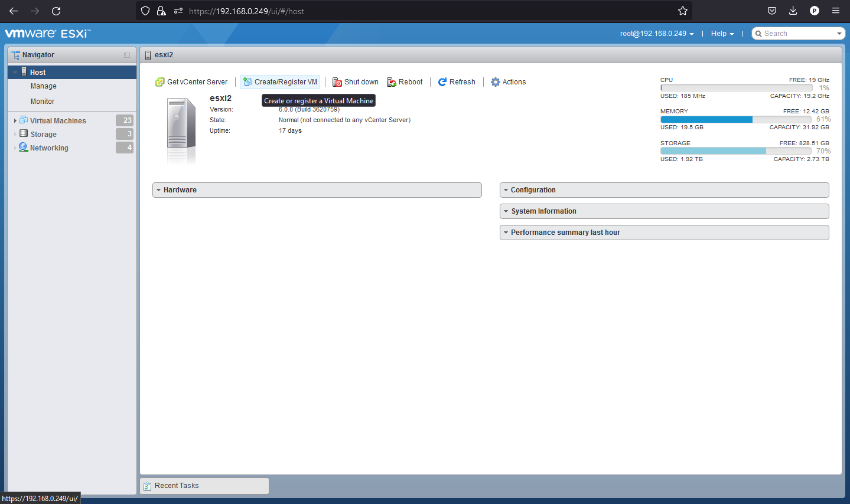
Task: Click the browser address bar URL
Action: pos(246,11)
